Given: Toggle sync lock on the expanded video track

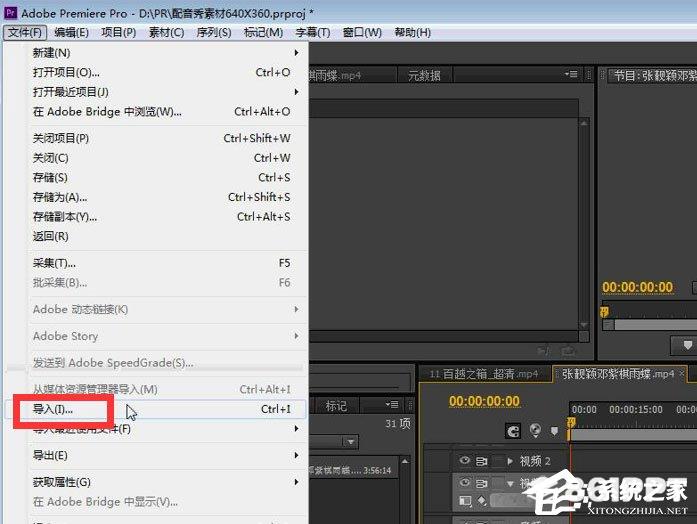Looking at the screenshot, I should 481,483.
